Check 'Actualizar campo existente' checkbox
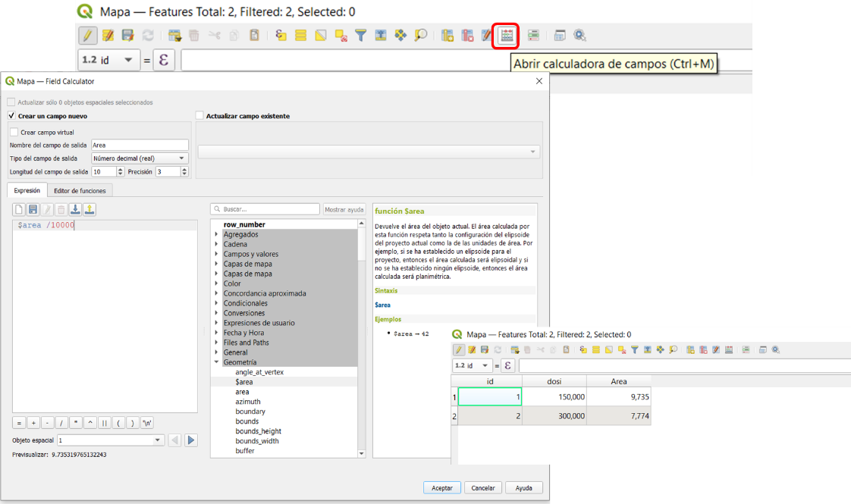The height and width of the screenshot is (504, 851). pos(199,115)
